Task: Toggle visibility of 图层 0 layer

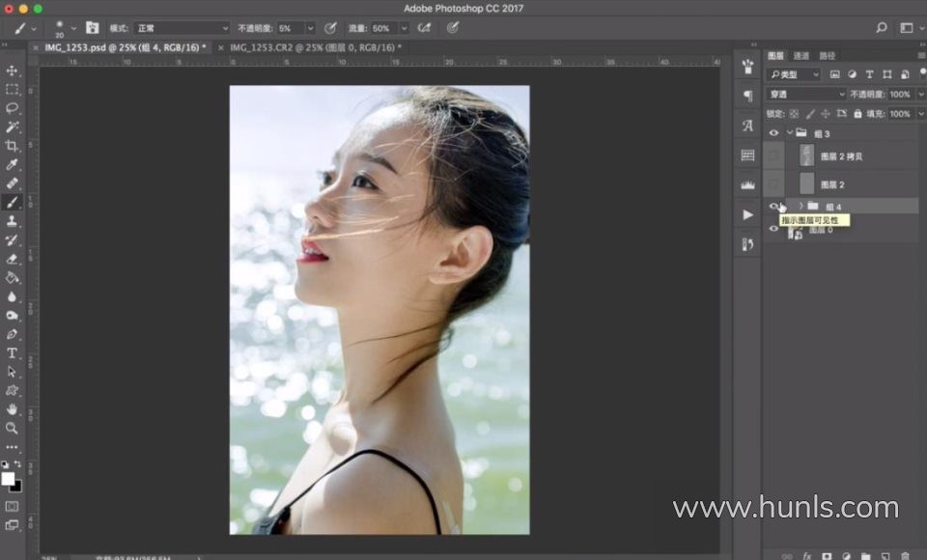Action: 773,229
